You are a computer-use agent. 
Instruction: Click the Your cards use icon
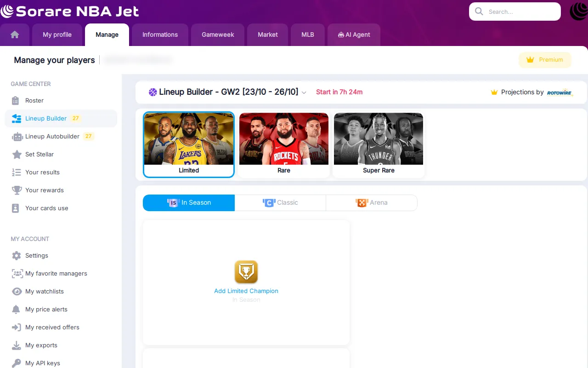coord(16,208)
